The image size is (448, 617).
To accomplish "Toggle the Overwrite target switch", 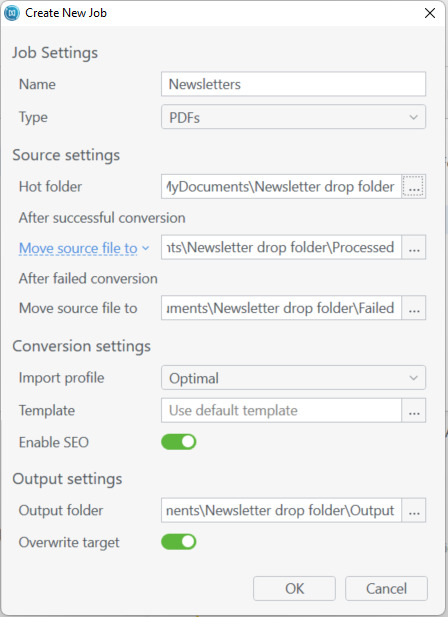I will click(x=179, y=542).
